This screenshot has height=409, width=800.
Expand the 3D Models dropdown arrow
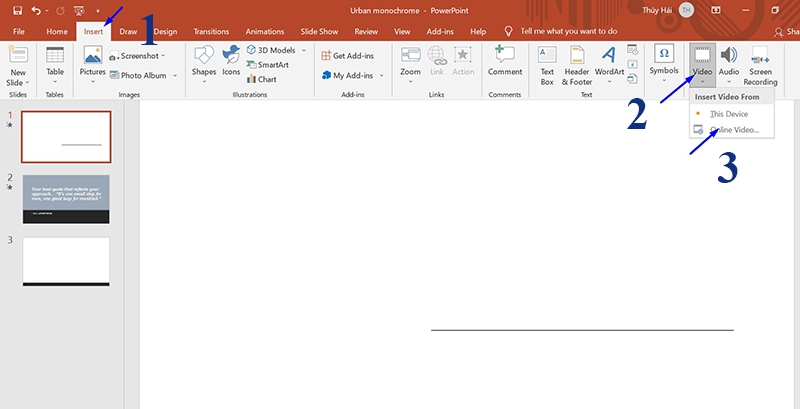click(x=304, y=50)
